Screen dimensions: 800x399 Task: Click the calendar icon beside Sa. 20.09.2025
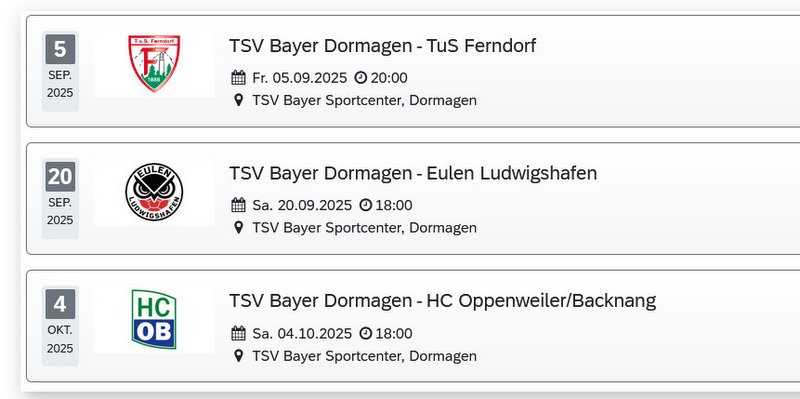click(238, 205)
